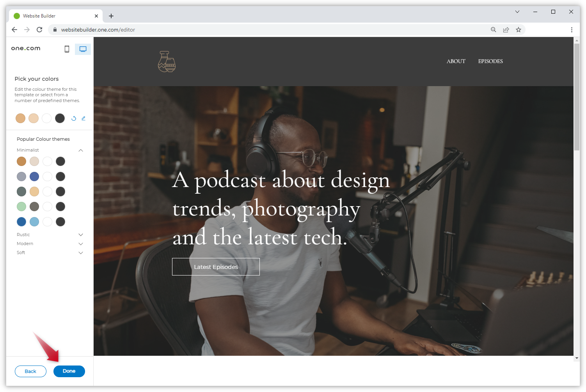586x392 pixels.
Task: Open the browser zoom magnifier icon
Action: [494, 30]
